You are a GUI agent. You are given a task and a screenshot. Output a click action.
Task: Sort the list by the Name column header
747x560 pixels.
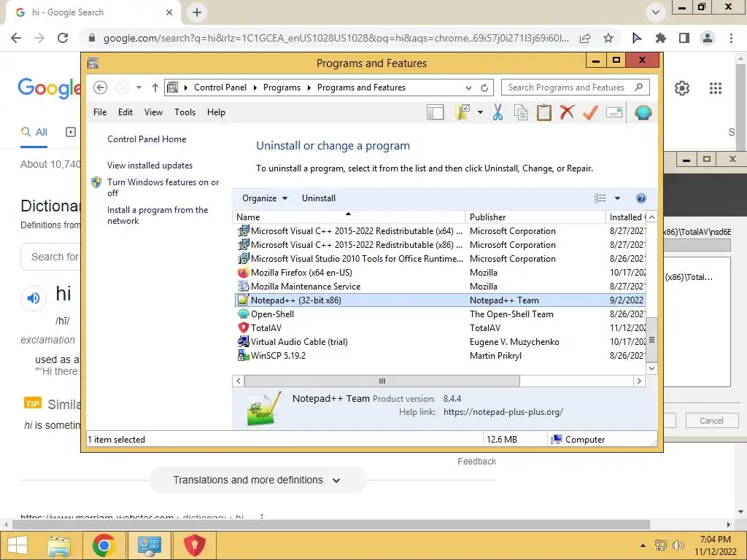click(348, 217)
